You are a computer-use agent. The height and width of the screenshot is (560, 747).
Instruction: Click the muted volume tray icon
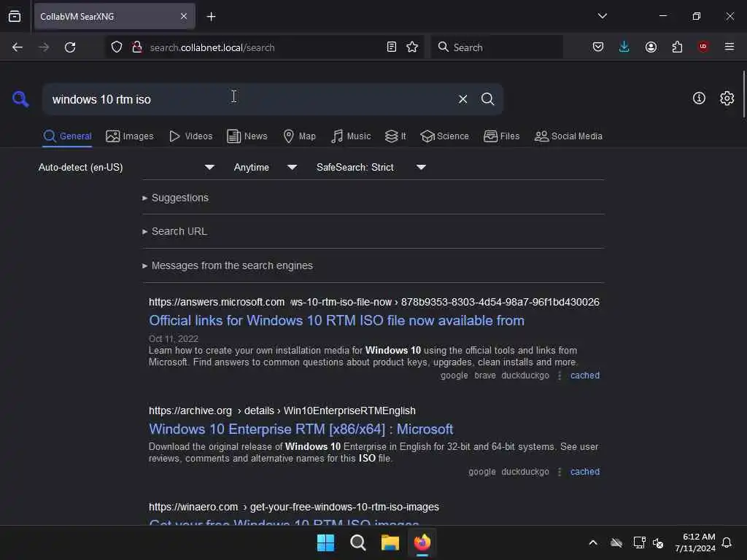pos(658,542)
